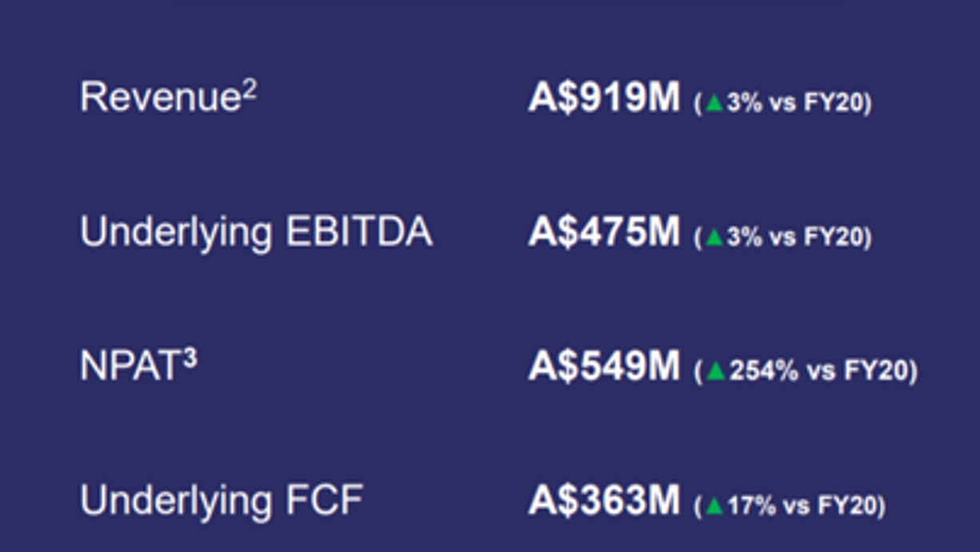Select the Underlying FCF label

pos(221,502)
